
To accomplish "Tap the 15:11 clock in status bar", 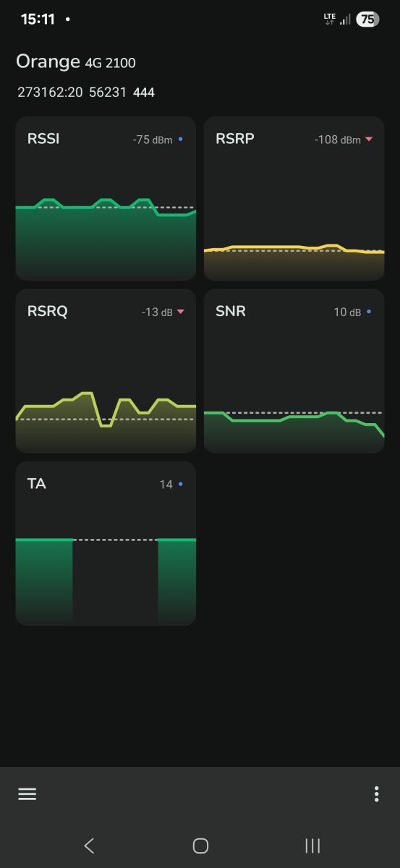I will [x=38, y=20].
